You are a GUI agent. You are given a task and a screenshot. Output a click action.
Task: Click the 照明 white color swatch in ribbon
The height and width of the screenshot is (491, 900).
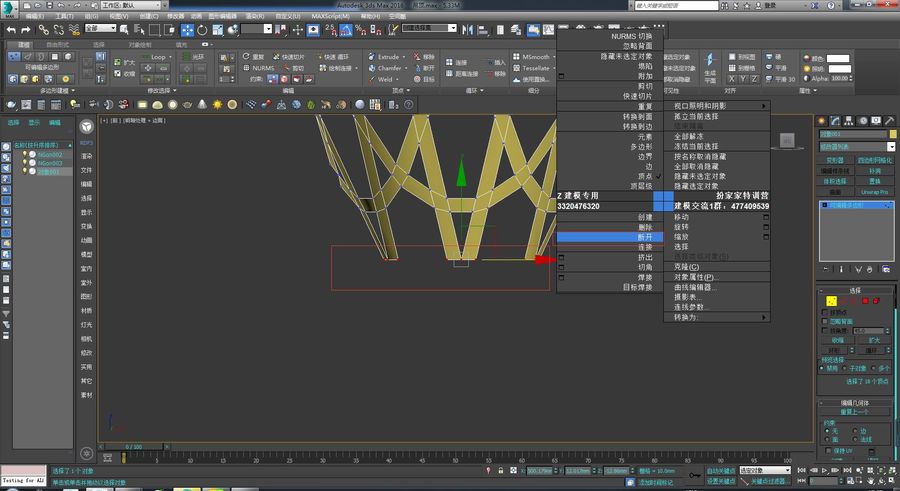coord(840,68)
